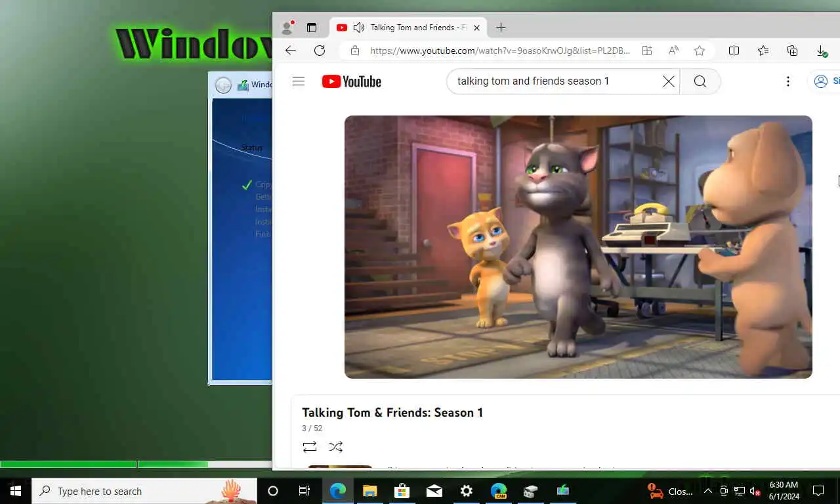
Task: Click the YouTube Sign in button
Action: 826,81
